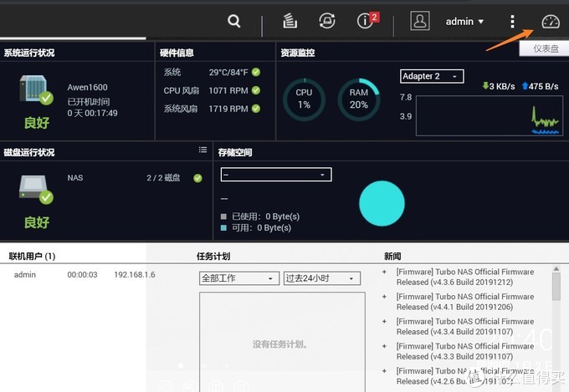The height and width of the screenshot is (392, 569).
Task: Click the 存储空间 panel header
Action: [235, 153]
